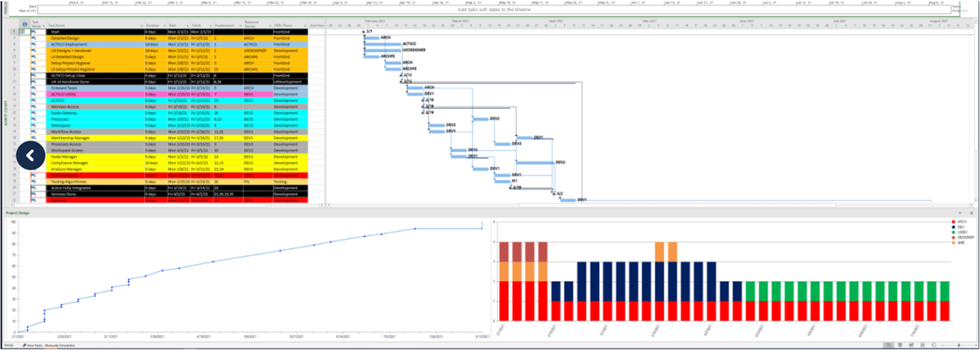The width and height of the screenshot is (980, 350).
Task: Click New Tasks: Manually Scheduled in status bar
Action: pyautogui.click(x=48, y=346)
